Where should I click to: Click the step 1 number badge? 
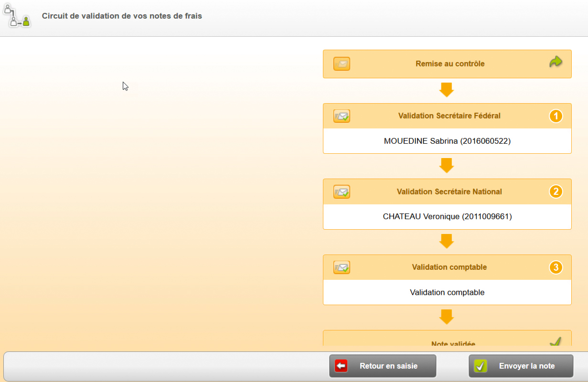coord(556,116)
